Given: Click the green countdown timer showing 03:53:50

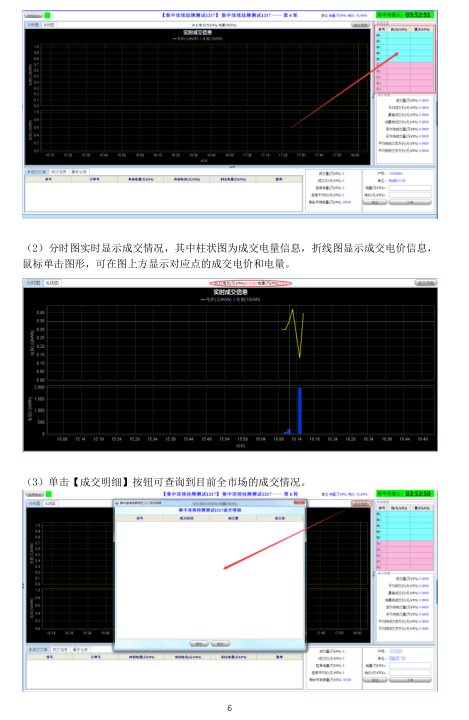Looking at the screenshot, I should (405, 494).
